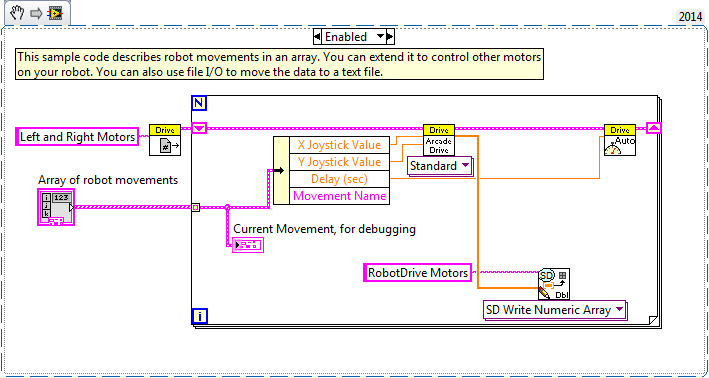Viewport: 709px width, 378px height.
Task: Open the Enabled case selector dropdown
Action: (x=354, y=37)
